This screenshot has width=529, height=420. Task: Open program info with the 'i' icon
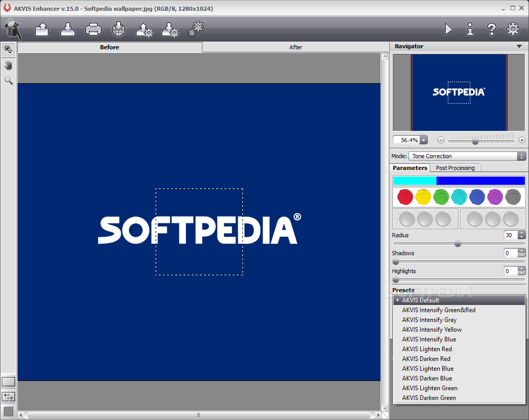point(470,29)
